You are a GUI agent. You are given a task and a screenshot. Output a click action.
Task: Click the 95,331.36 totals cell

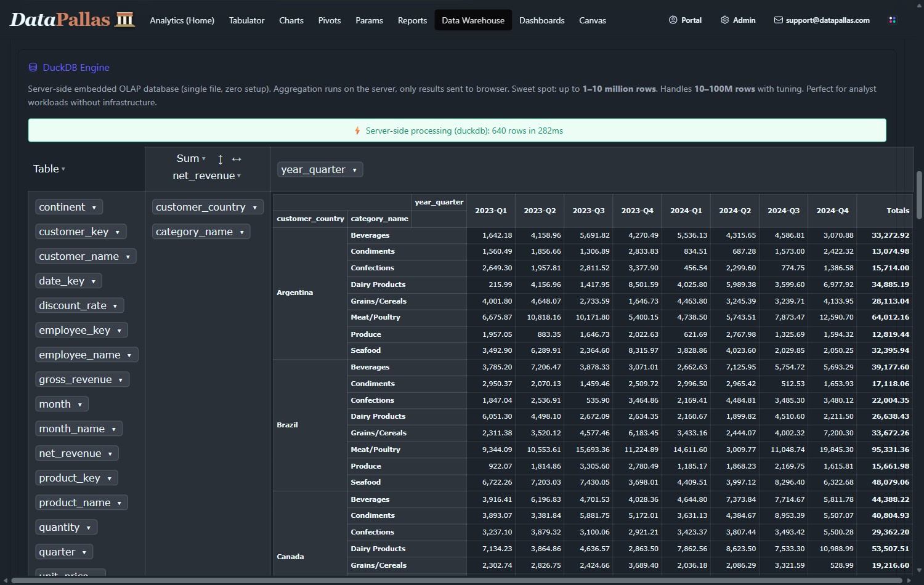(x=885, y=450)
